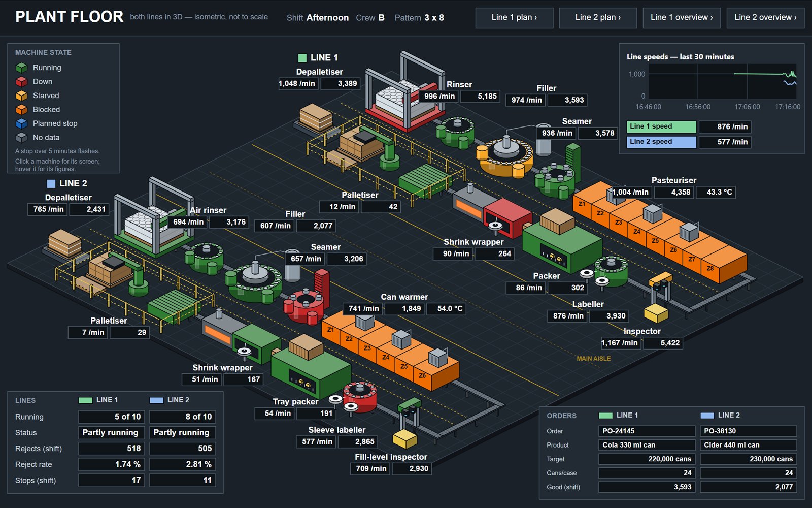Click the blue Line 2 speed swatch

pos(661,142)
